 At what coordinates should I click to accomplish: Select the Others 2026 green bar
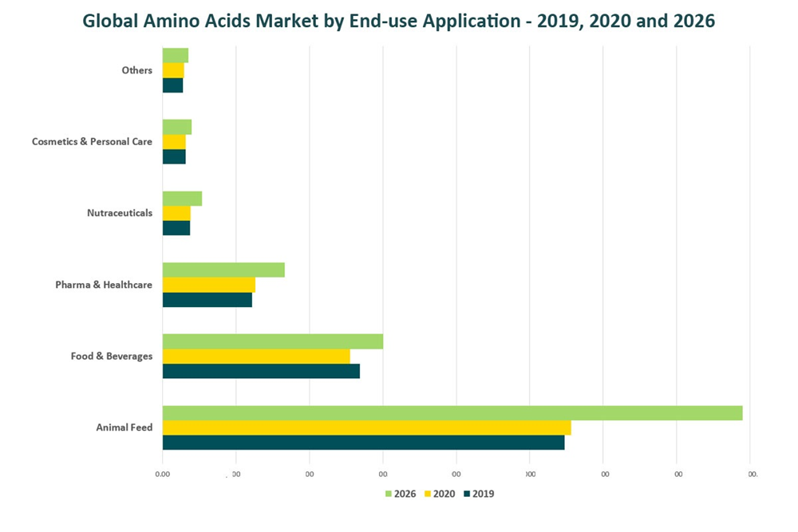click(175, 56)
